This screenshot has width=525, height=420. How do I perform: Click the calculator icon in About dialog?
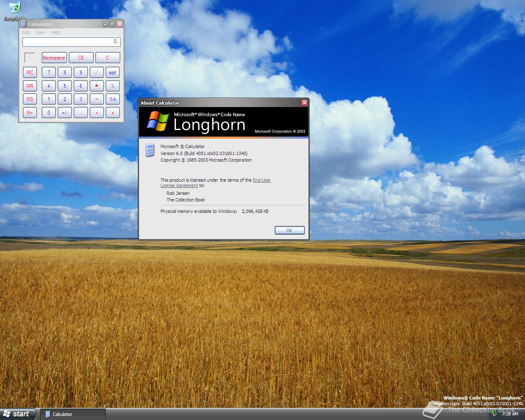pos(150,151)
